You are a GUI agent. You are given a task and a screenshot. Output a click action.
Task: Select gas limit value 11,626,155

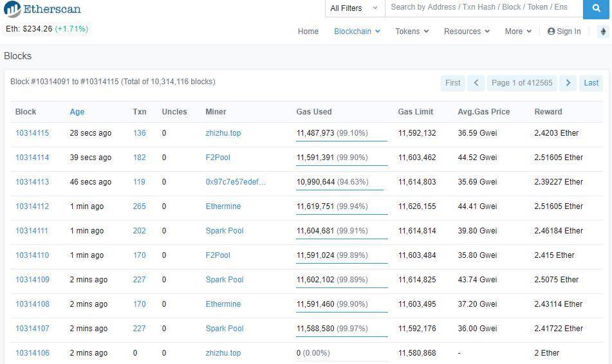[417, 206]
